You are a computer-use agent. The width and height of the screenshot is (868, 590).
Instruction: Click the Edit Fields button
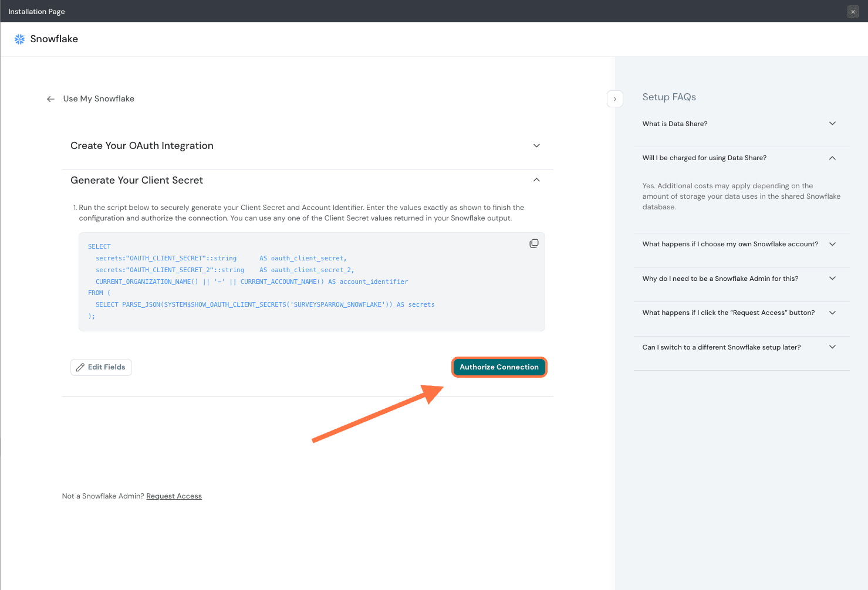point(101,367)
